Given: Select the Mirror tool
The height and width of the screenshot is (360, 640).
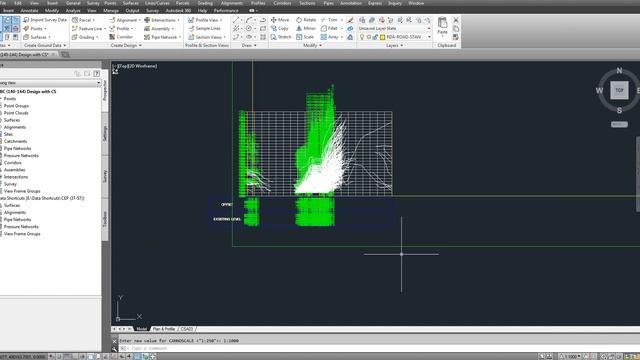Looking at the screenshot, I should click(306, 29).
